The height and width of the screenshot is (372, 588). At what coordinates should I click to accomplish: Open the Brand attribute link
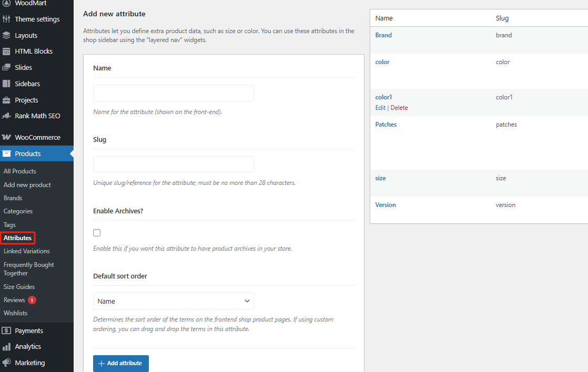[383, 35]
